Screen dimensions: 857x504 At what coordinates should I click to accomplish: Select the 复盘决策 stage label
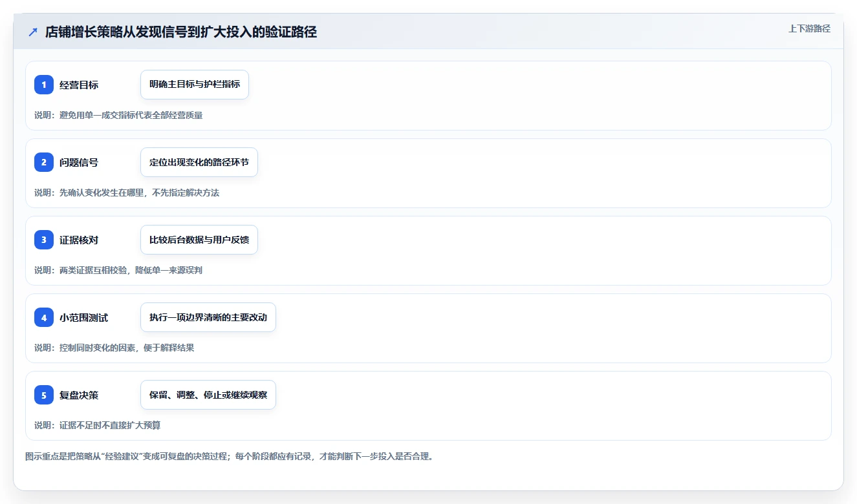pos(79,395)
